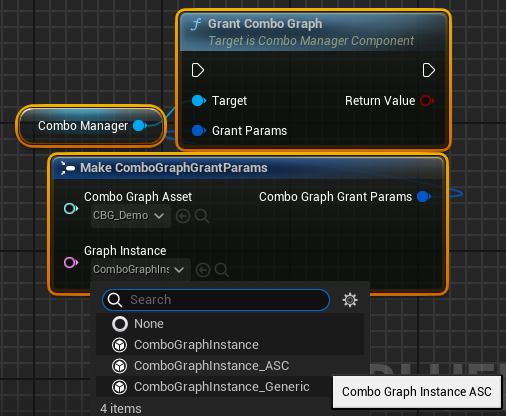Click the Return Value output pin

(x=427, y=100)
